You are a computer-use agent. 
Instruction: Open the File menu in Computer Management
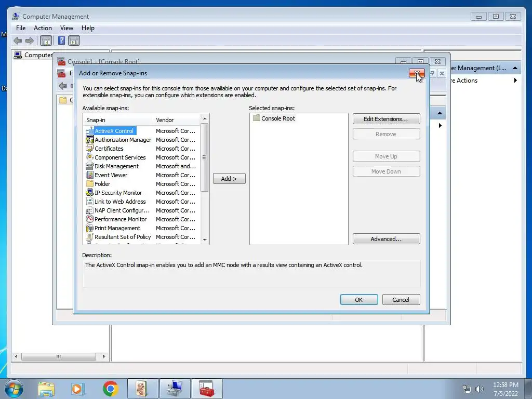point(21,28)
